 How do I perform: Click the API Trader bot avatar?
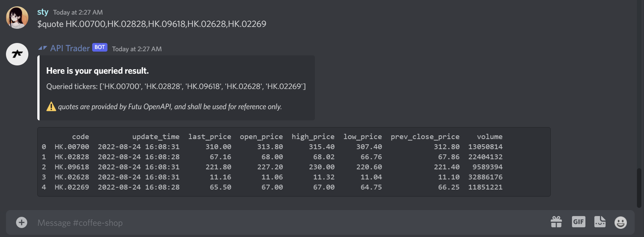pos(17,54)
